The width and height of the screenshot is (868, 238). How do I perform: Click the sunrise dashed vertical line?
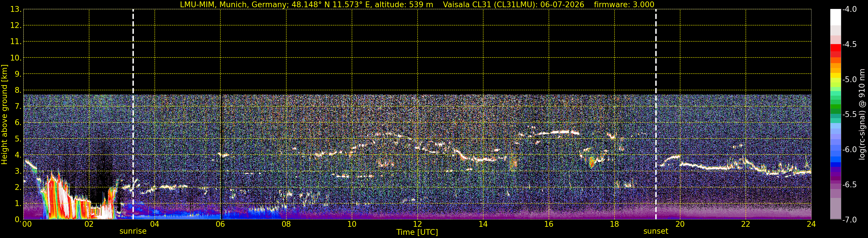133,114
